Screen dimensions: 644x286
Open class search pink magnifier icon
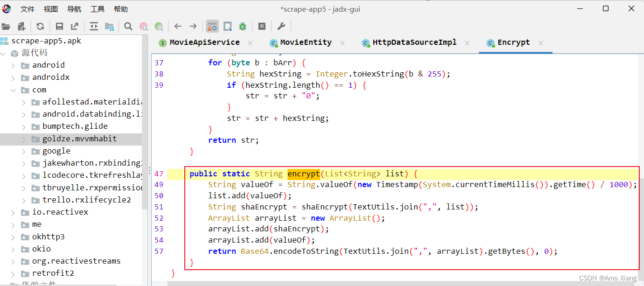(x=144, y=27)
